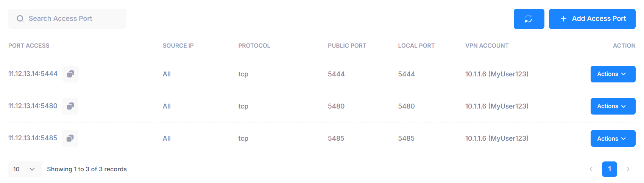Copy port access 11.12.13.14:5444 to clipboard
644x183 pixels.
(70, 74)
